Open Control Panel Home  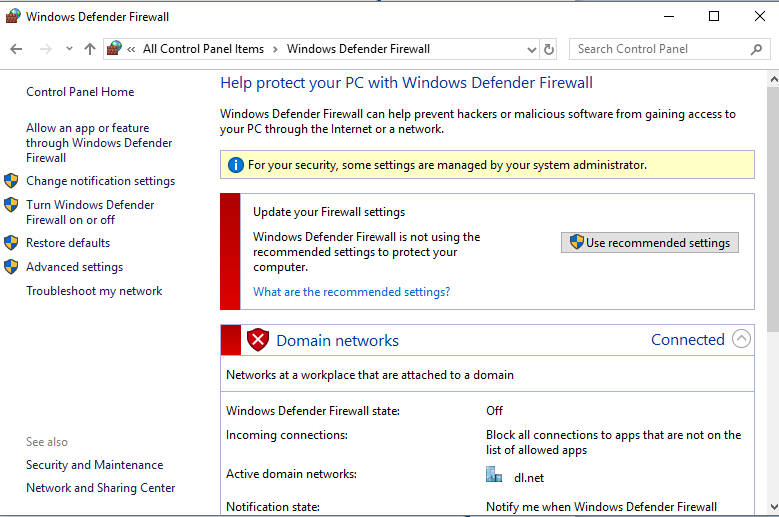pos(80,92)
